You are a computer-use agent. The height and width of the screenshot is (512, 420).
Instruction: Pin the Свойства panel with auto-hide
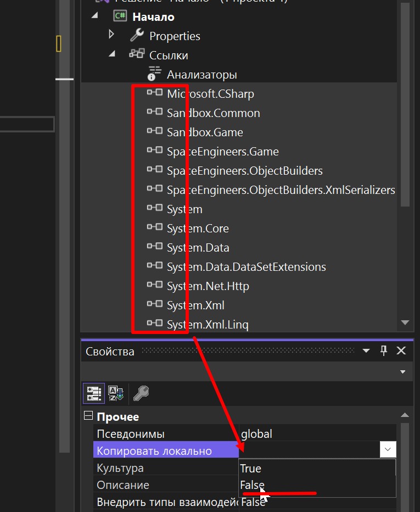tap(384, 350)
